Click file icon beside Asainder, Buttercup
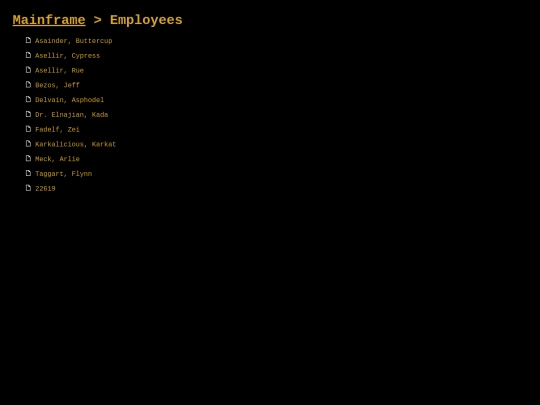This screenshot has height=405, width=540. [x=28, y=40]
